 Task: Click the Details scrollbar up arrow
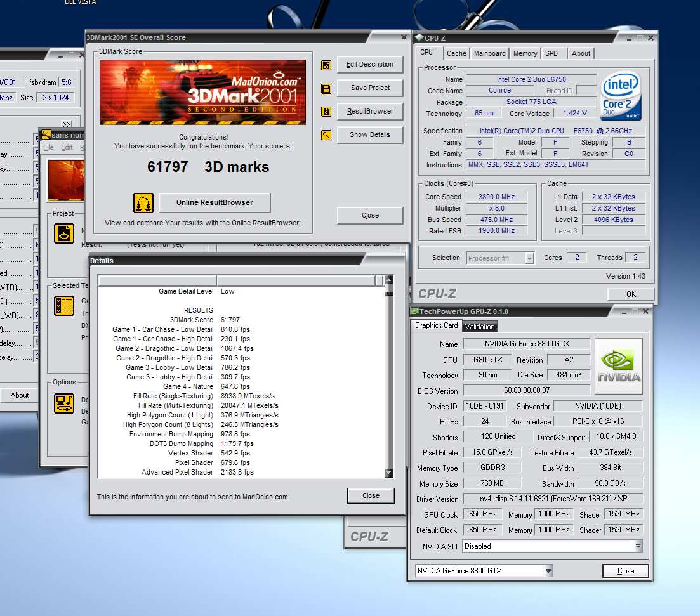tap(389, 280)
